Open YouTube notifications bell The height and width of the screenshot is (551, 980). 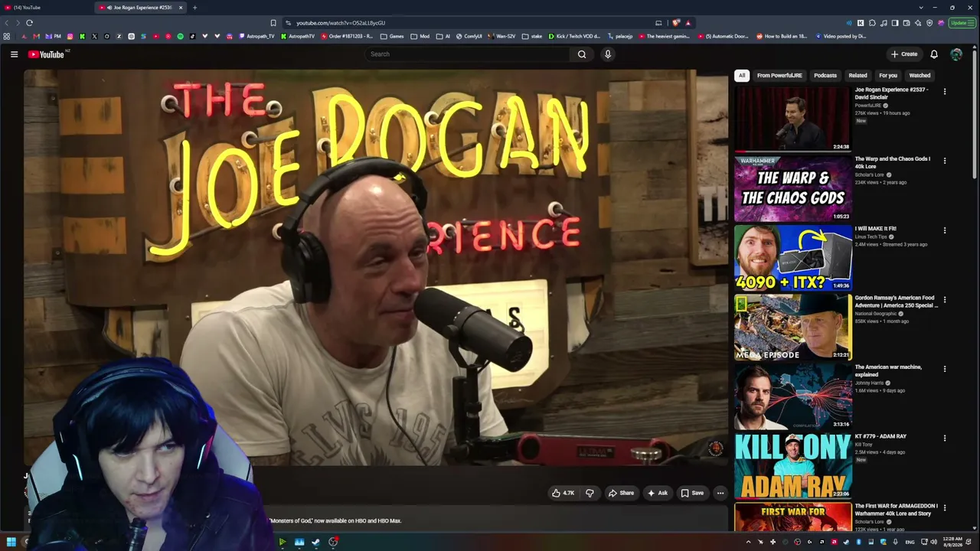click(934, 54)
